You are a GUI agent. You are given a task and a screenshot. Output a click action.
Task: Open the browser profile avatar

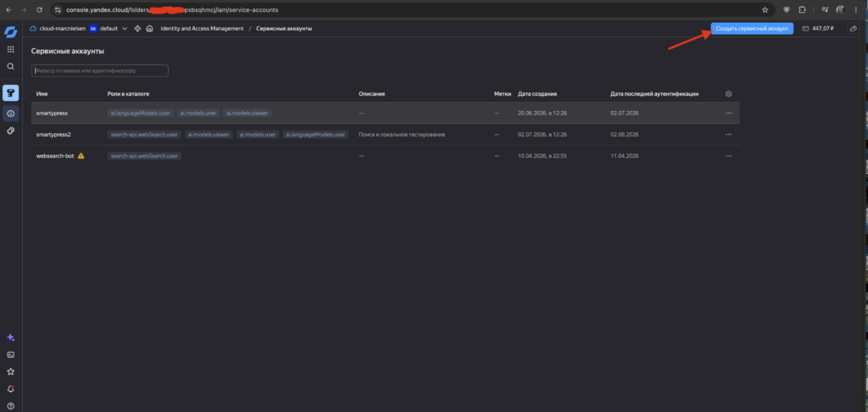pos(840,10)
